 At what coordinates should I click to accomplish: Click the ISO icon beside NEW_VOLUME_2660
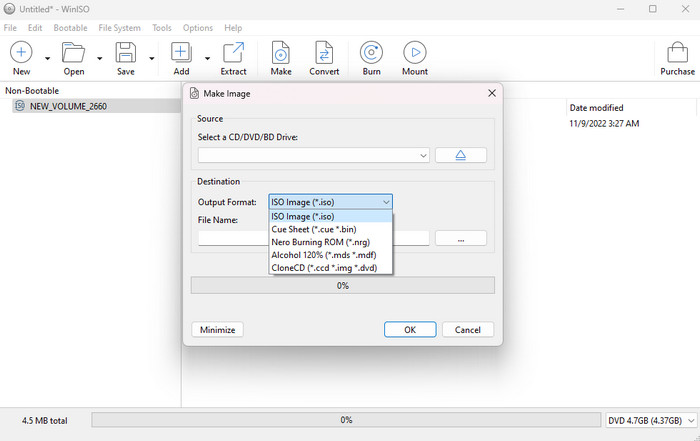20,106
